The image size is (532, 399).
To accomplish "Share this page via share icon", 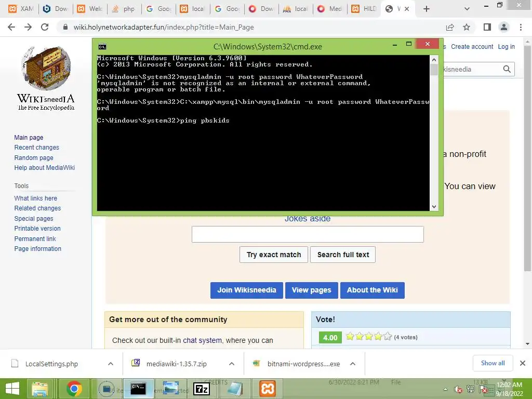I will pyautogui.click(x=450, y=27).
